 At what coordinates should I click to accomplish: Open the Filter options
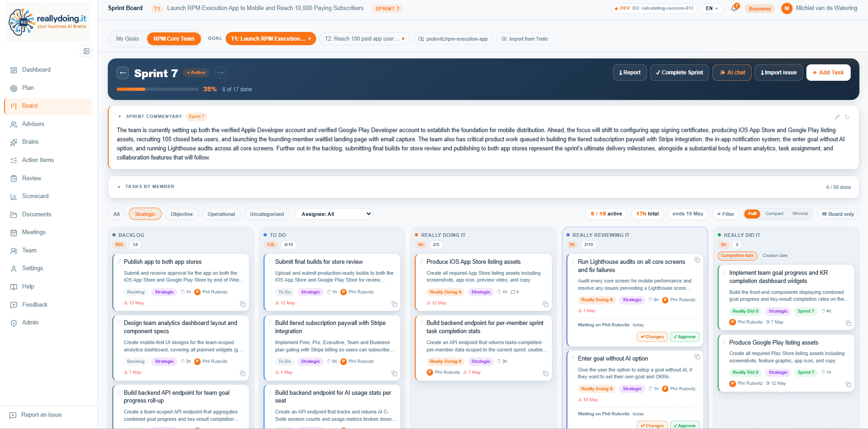click(x=725, y=214)
